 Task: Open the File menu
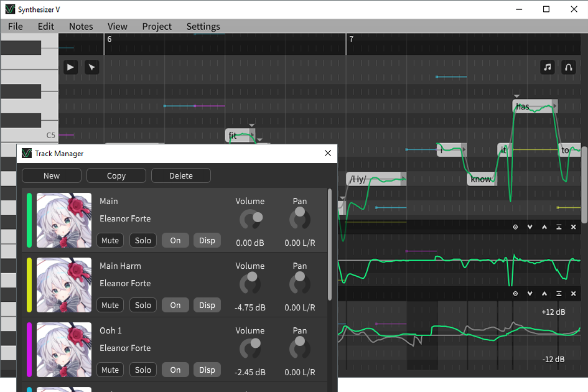16,26
